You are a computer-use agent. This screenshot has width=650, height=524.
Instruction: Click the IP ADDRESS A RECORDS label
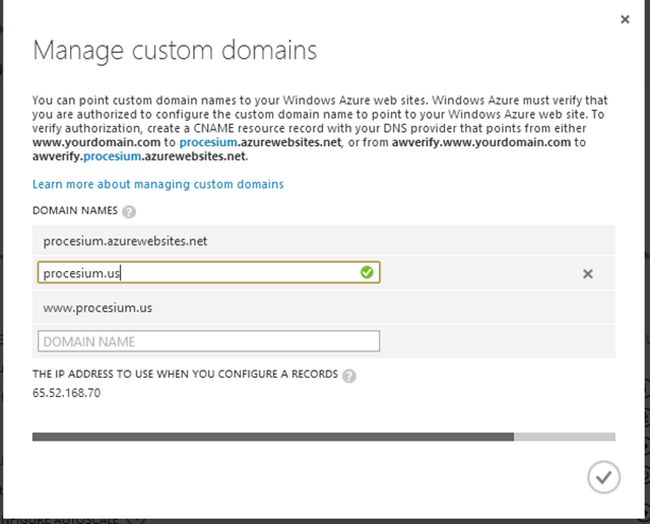tap(185, 374)
